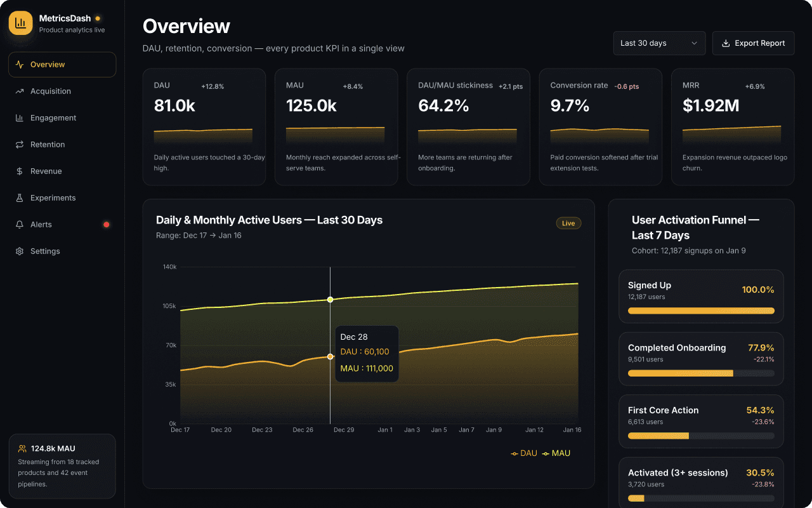
Task: Click the live status dot beside MetricsDash
Action: coord(98,18)
